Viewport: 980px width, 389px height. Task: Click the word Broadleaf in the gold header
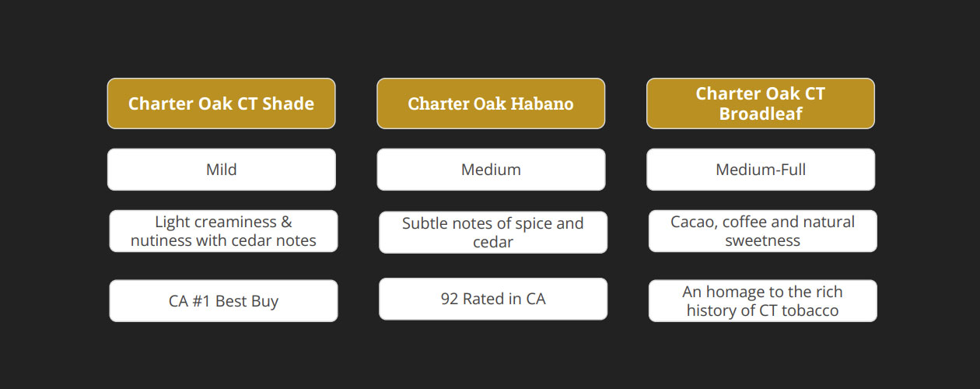[761, 114]
